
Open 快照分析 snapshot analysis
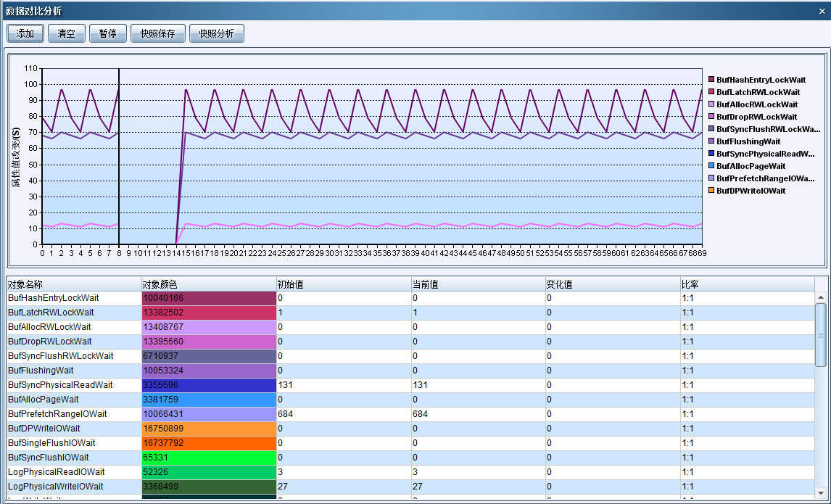click(x=216, y=33)
